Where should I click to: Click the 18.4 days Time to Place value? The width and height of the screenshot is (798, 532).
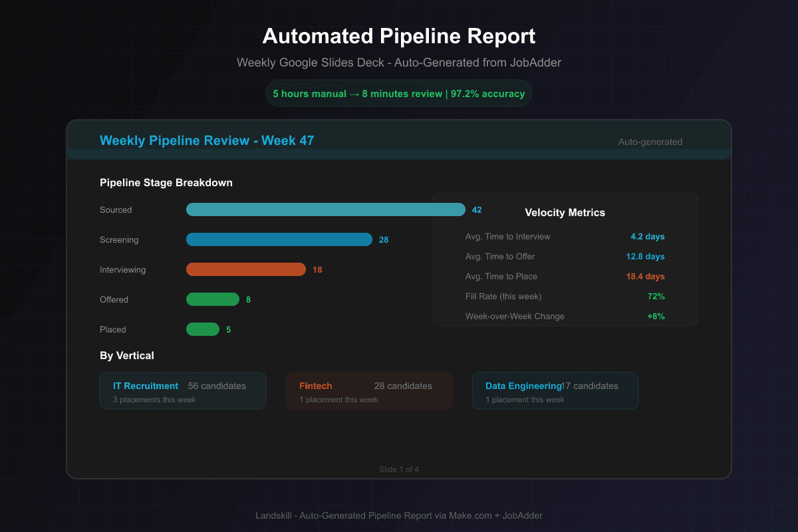(644, 277)
